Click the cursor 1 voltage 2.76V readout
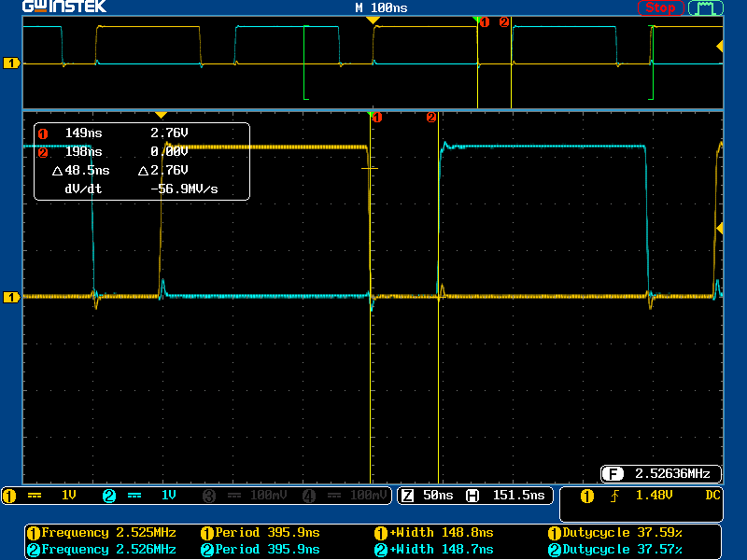This screenshot has width=747, height=560. pyautogui.click(x=169, y=133)
